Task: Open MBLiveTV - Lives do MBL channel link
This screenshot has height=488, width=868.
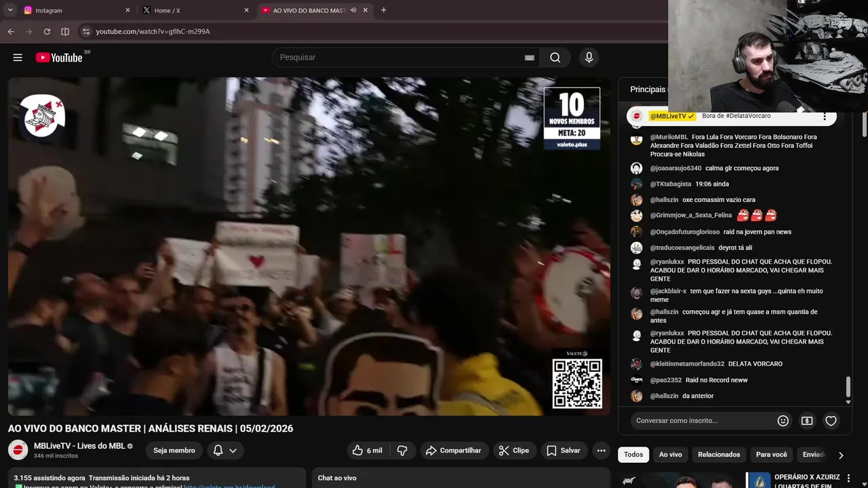Action: coord(79,446)
